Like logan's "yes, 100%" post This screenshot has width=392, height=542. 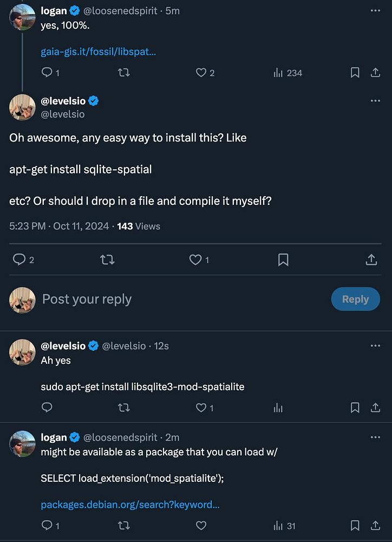pos(201,73)
